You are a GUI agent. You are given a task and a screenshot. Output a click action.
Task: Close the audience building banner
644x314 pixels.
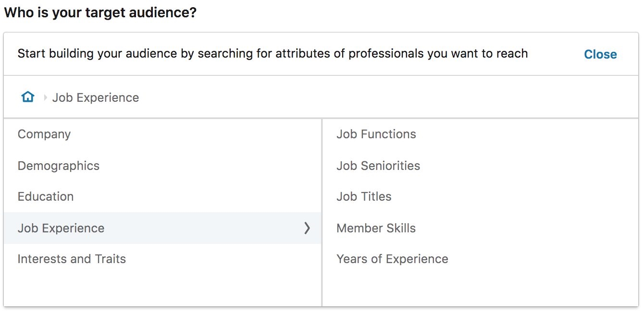600,54
